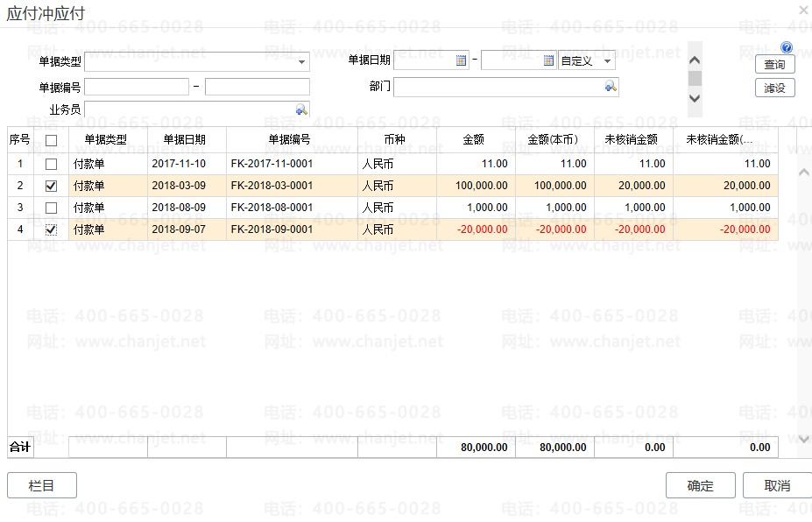Confirm with the 确定 button
Screen dimensions: 812x522
(x=700, y=486)
